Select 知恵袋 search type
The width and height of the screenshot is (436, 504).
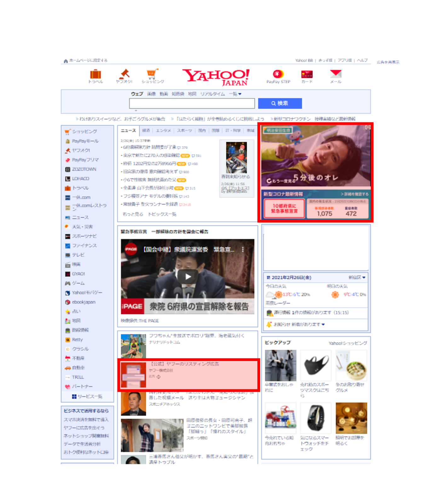tap(178, 94)
